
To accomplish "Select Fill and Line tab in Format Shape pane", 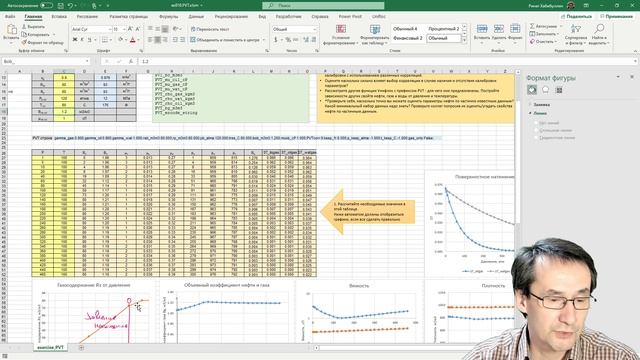I will point(532,89).
